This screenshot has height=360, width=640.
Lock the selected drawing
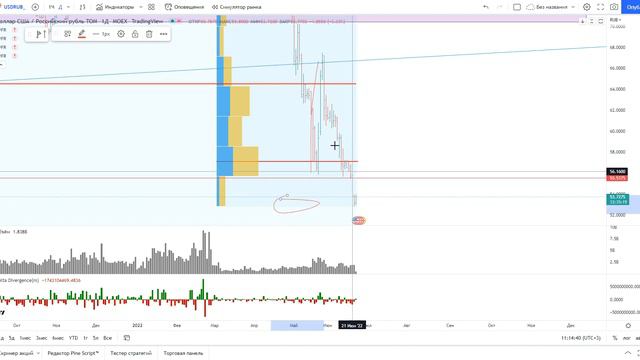click(135, 34)
